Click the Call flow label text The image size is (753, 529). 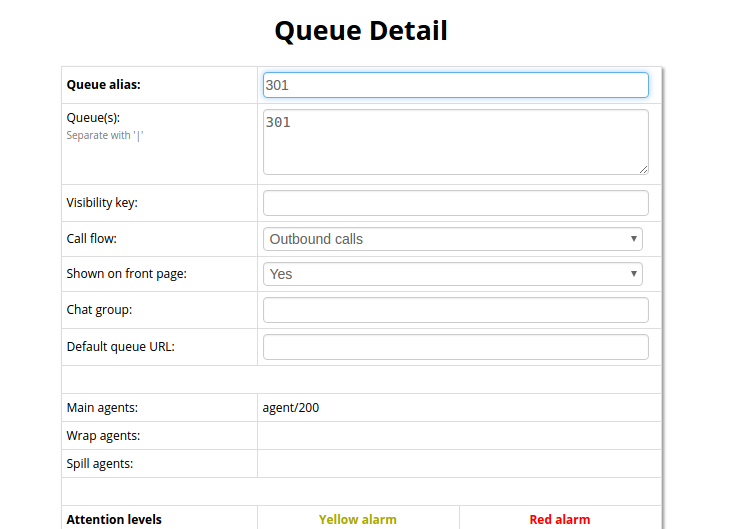(x=91, y=239)
